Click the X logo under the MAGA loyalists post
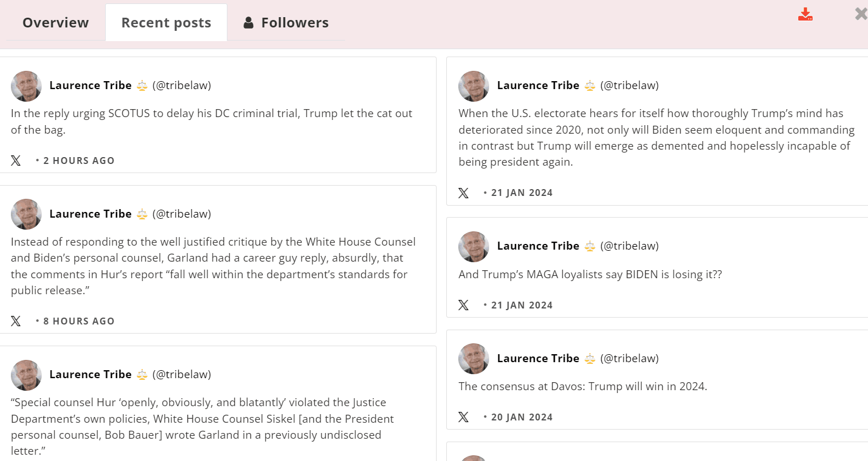Viewport: 868px width, 461px height. pyautogui.click(x=463, y=305)
